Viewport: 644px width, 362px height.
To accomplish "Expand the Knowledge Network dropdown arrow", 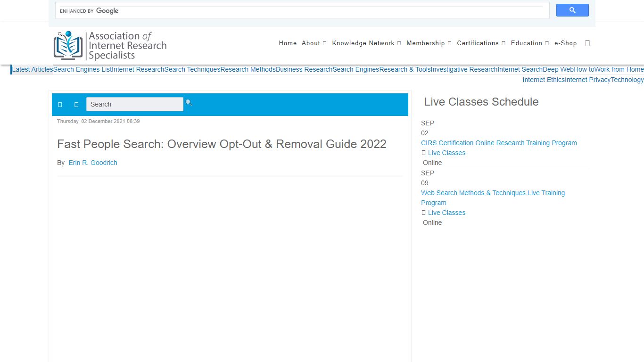I will pyautogui.click(x=399, y=43).
